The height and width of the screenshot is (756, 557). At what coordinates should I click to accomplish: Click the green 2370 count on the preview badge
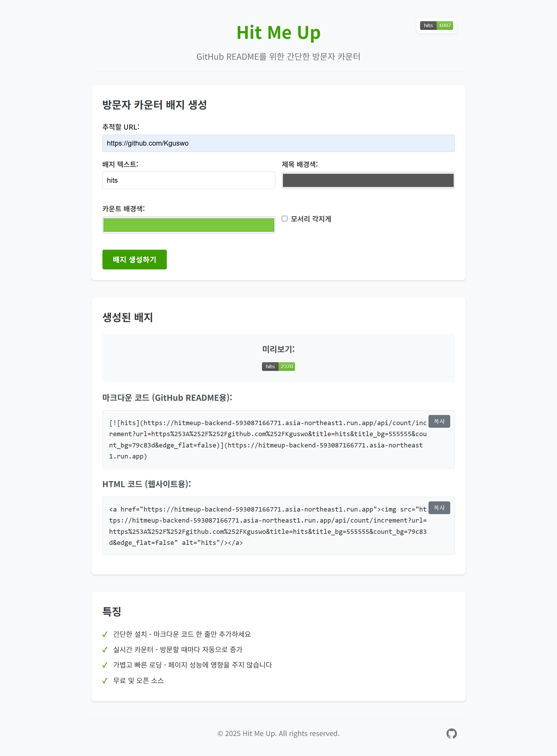[286, 366]
